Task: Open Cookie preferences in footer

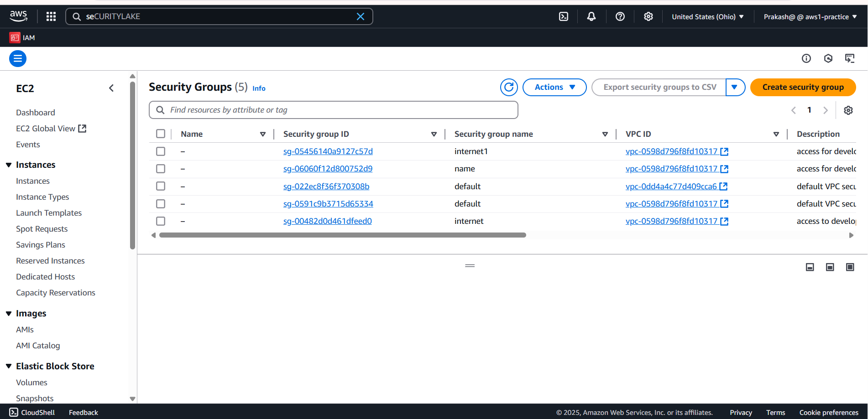Action: pyautogui.click(x=829, y=412)
